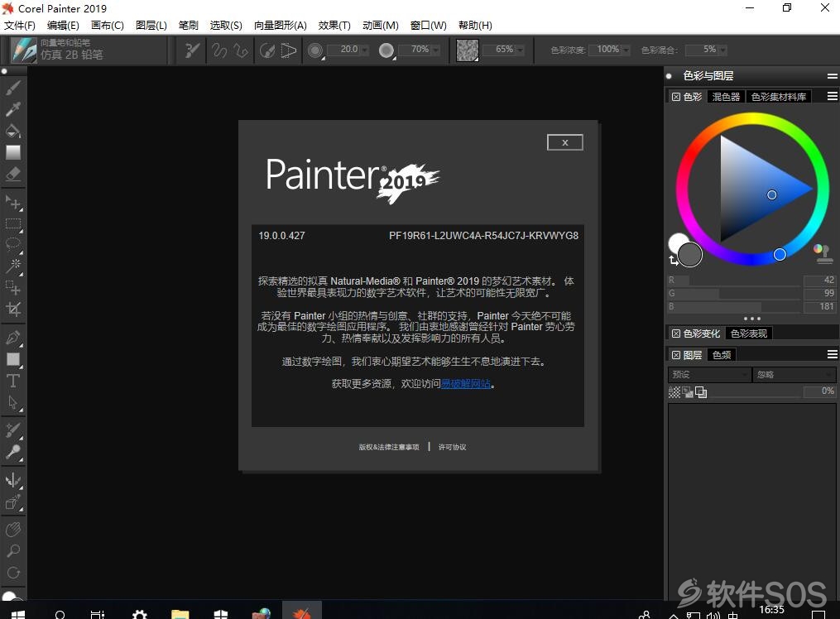Select the Paint Bucket fill tool
This screenshot has height=619, width=840.
(13, 131)
